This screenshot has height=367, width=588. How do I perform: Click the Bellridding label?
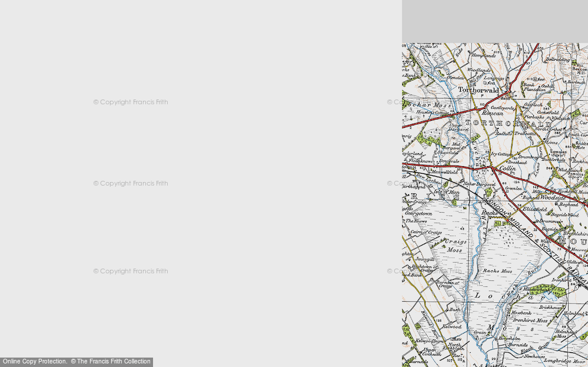557,59
